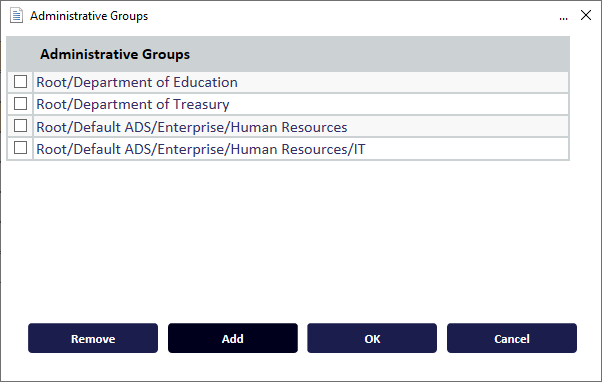Viewport: 602px width, 382px height.
Task: Dismiss the dialog with Cancel
Action: click(512, 338)
